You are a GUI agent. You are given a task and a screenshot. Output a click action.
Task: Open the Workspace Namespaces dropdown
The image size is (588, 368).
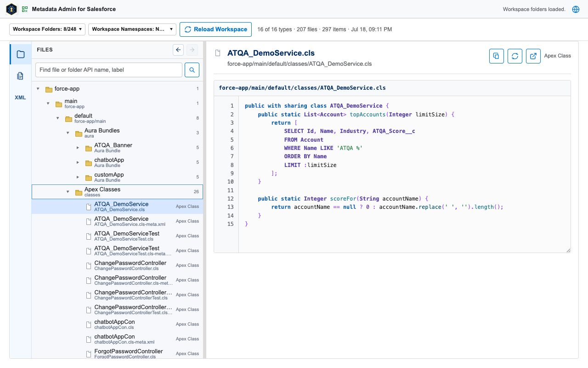point(132,29)
